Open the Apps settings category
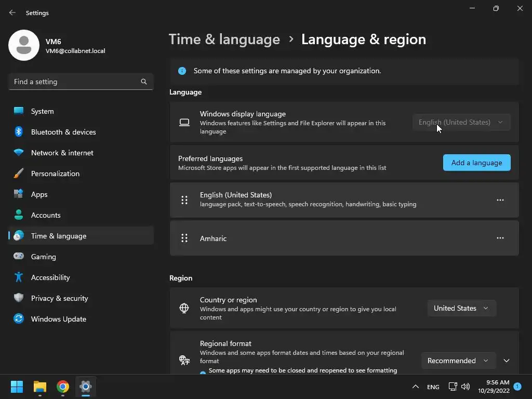532x399 pixels. tap(81, 194)
